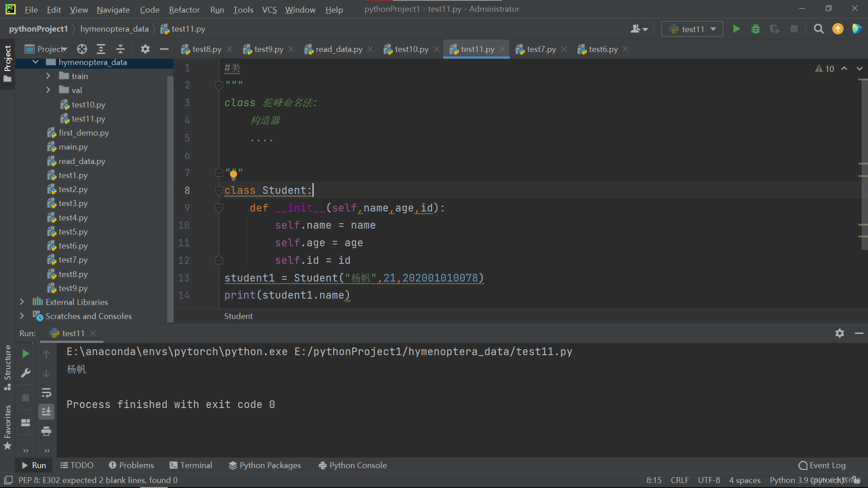Click Select Opened File target icon
868x488 pixels.
[x=82, y=49]
